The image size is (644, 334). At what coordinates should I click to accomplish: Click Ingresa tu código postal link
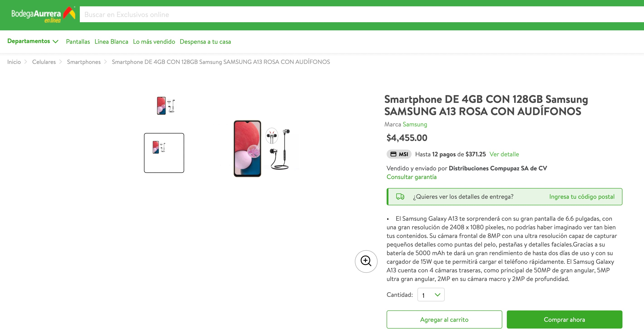tap(581, 197)
